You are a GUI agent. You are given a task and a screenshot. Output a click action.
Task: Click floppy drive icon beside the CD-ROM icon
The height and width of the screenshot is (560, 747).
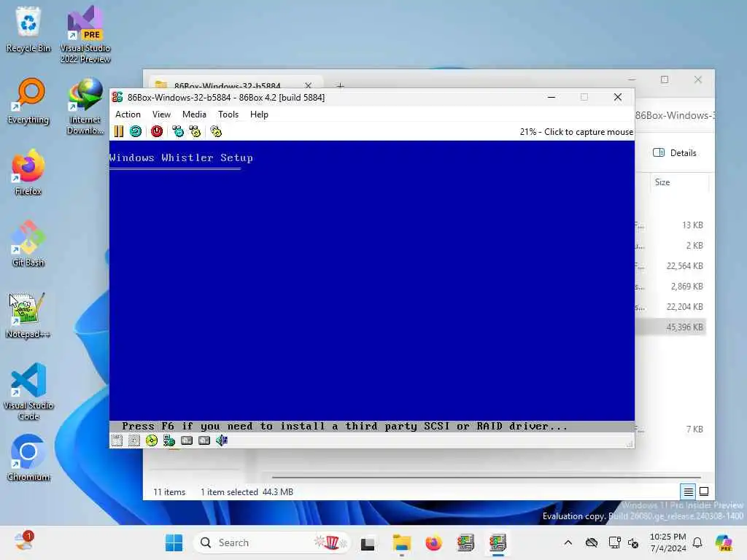[134, 440]
